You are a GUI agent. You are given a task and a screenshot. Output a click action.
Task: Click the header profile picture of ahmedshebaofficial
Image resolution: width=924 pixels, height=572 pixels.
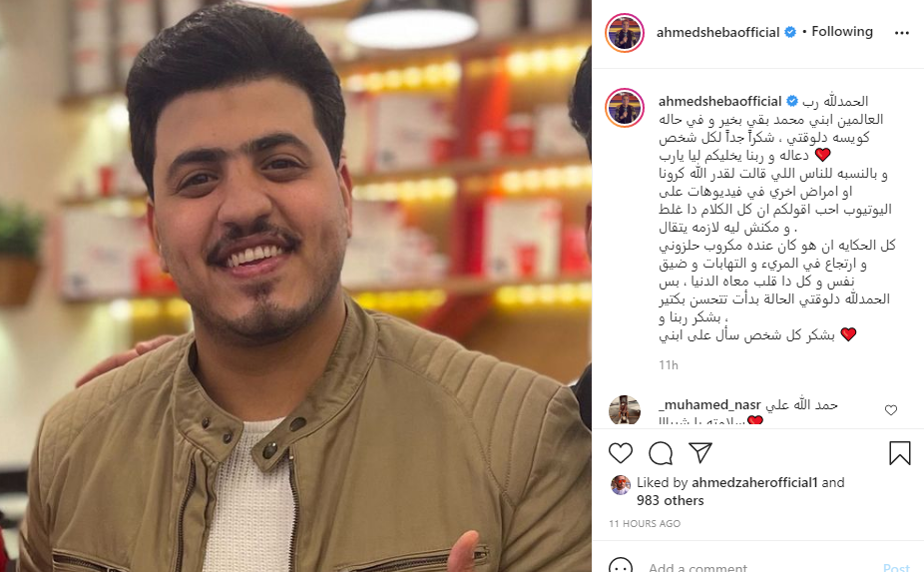pos(625,32)
